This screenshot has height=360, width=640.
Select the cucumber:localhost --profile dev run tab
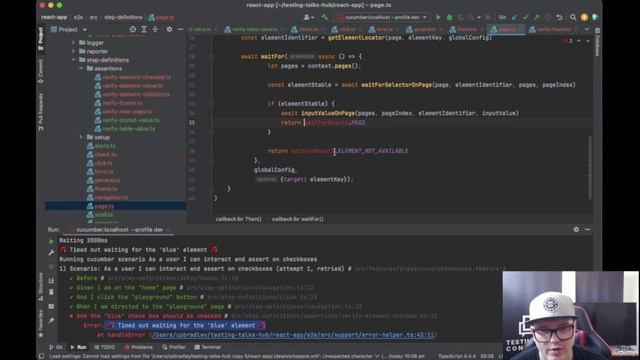point(120,230)
